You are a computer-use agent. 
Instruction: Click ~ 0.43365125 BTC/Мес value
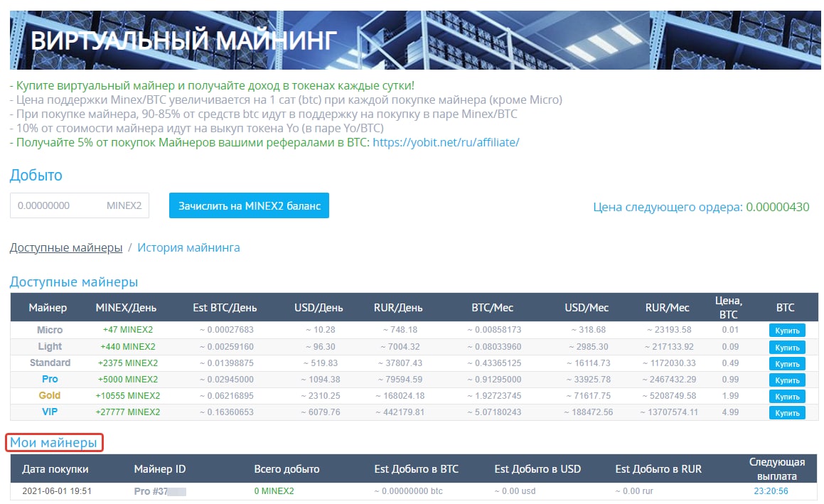coord(495,363)
